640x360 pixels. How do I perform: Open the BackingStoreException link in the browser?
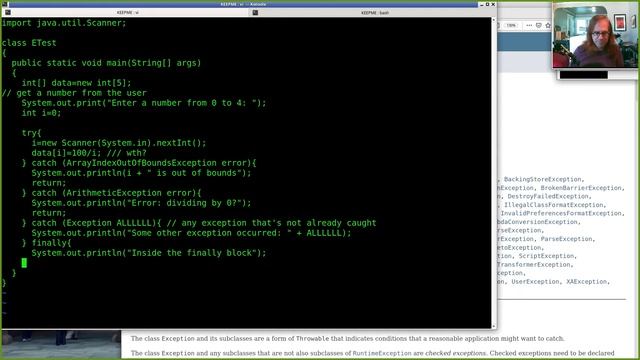pos(542,179)
